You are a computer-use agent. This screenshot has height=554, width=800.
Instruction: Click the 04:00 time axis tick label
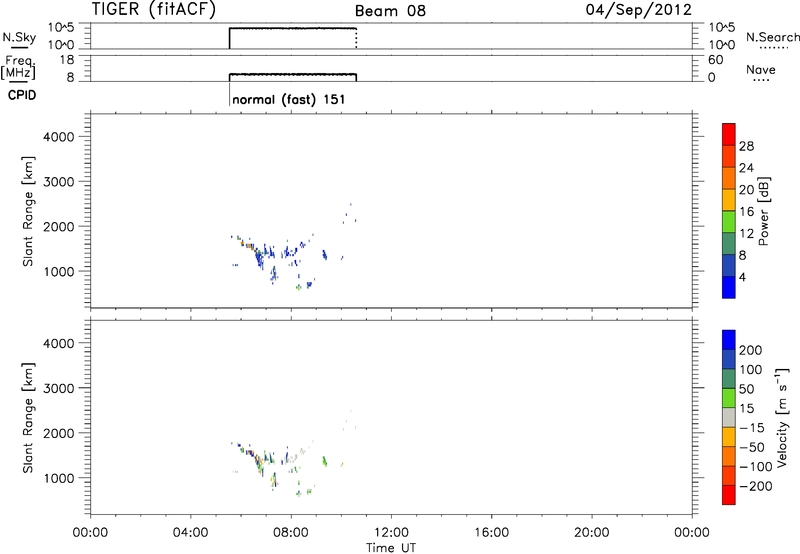click(190, 533)
